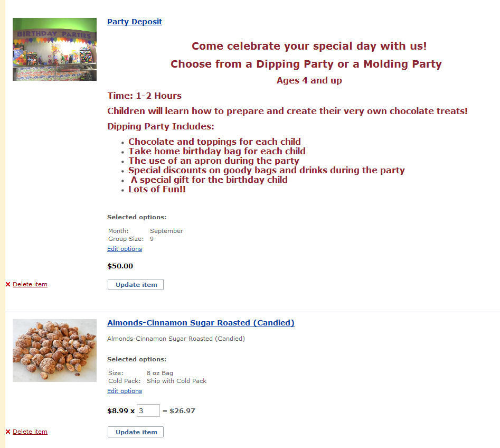Viewport: 500px width, 448px height.
Task: Open the Party Deposit product link
Action: coord(135,22)
